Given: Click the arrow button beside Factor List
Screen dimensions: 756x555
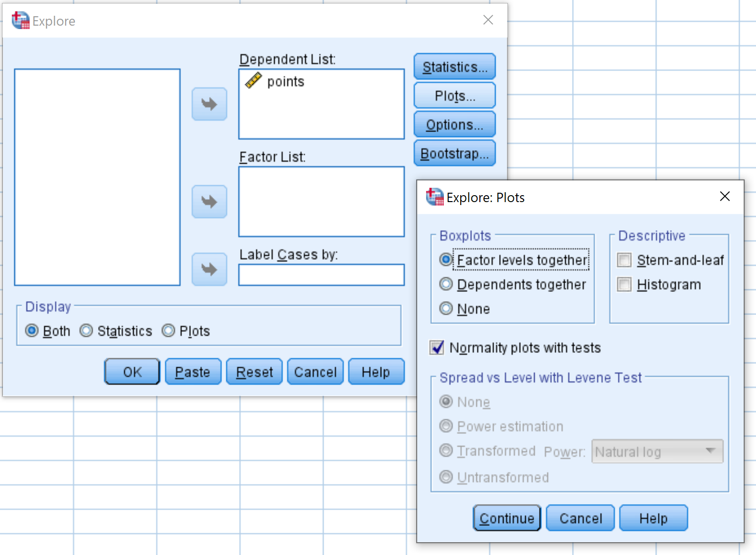Looking at the screenshot, I should [x=209, y=202].
